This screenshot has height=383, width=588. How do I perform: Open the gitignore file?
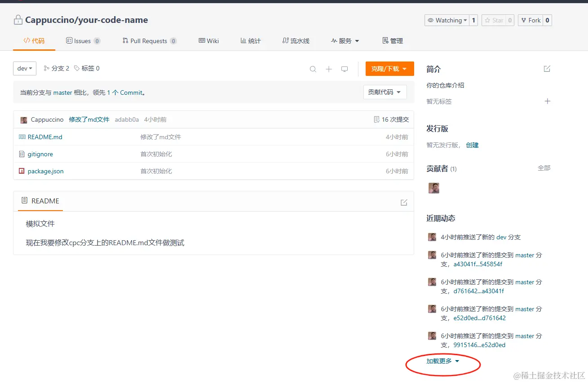(x=40, y=154)
